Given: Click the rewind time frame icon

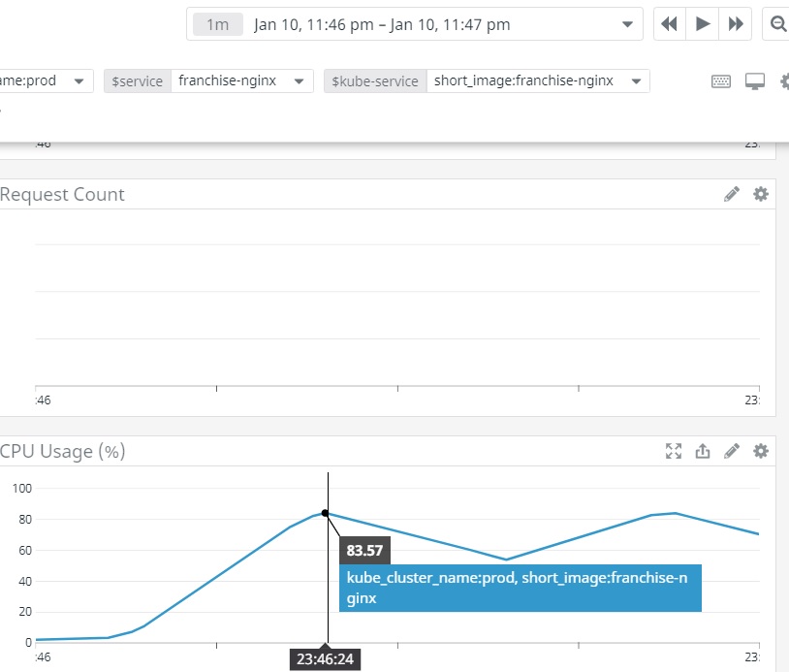Looking at the screenshot, I should tap(670, 24).
